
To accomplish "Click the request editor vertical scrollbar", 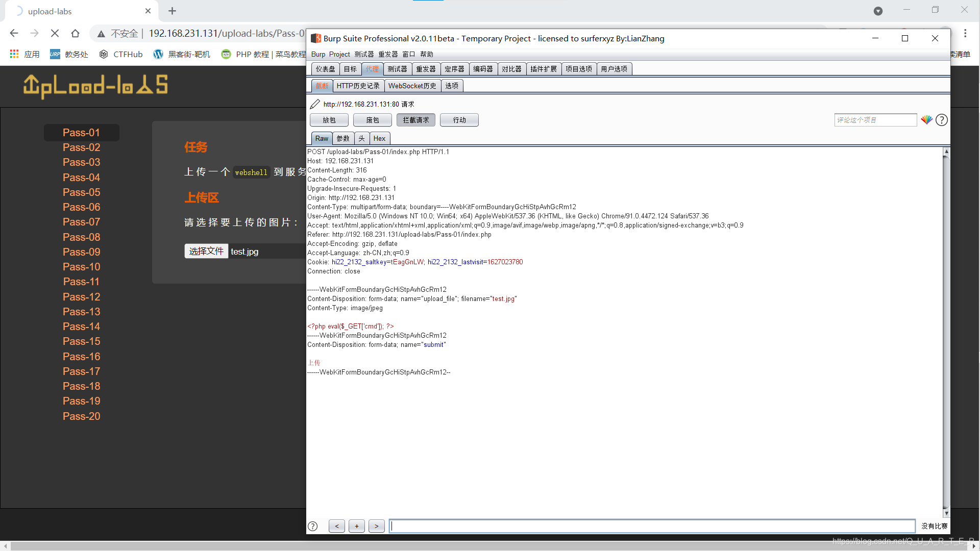I will [946, 332].
